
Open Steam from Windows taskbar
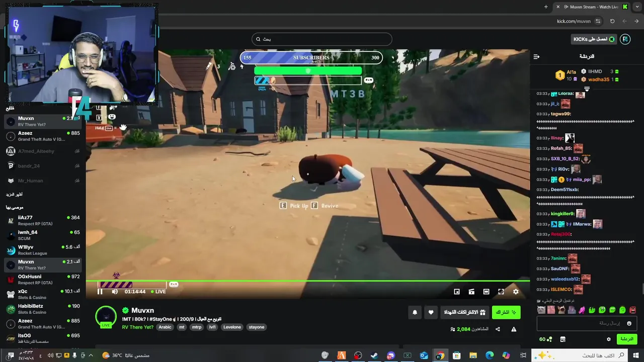[374, 355]
